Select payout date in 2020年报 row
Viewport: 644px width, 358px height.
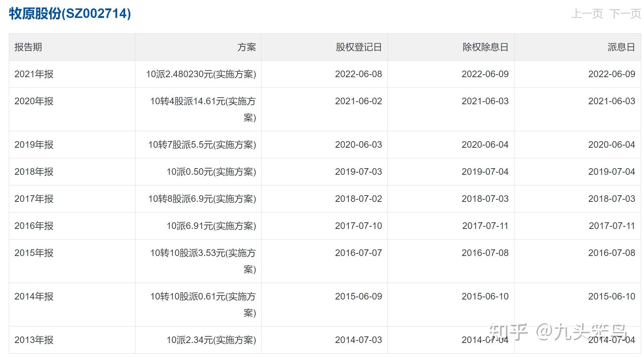tap(612, 101)
